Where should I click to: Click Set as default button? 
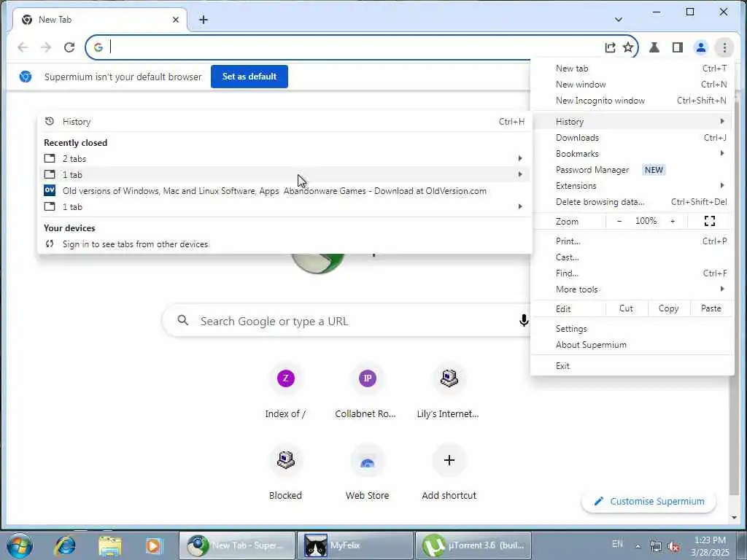(x=249, y=77)
